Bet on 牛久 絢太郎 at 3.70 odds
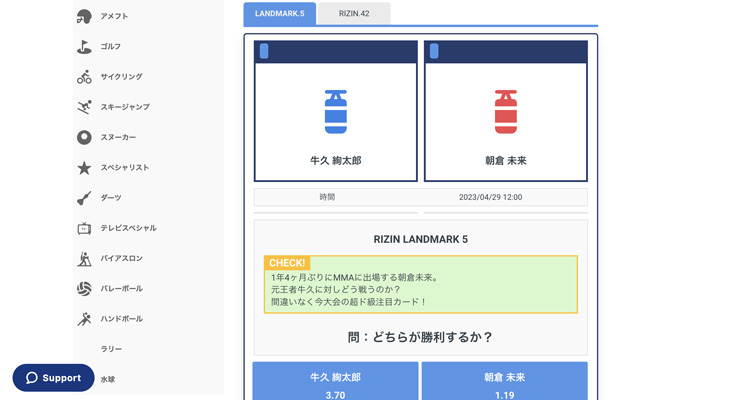Image resolution: width=750 pixels, height=400 pixels. (x=335, y=381)
